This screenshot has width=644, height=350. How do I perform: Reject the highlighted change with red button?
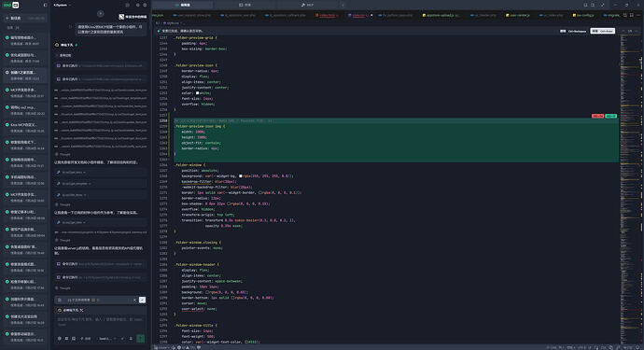click(597, 116)
